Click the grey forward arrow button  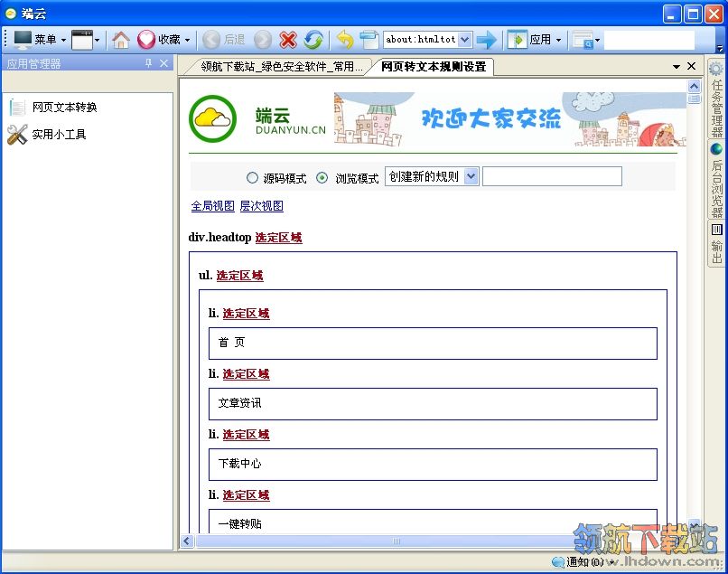pos(263,40)
